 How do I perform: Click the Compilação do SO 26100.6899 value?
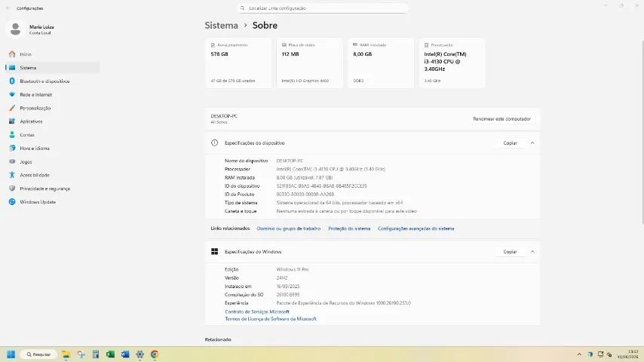[288, 295]
